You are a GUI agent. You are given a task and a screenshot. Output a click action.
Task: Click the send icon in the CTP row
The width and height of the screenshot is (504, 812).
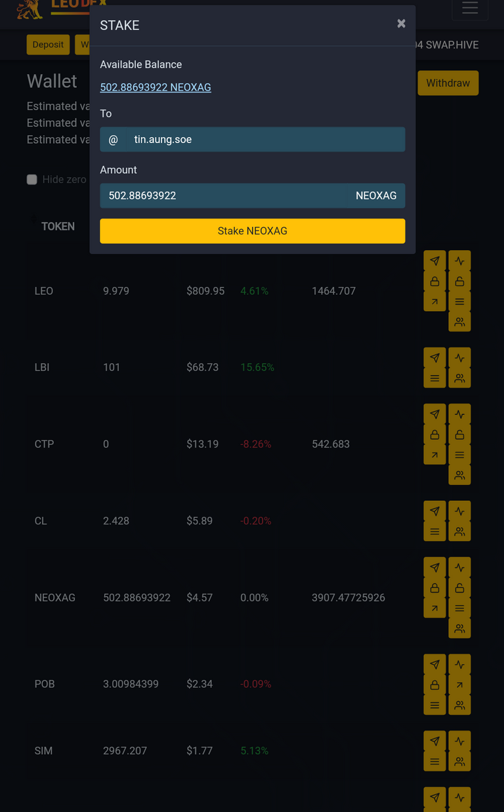pos(434,414)
